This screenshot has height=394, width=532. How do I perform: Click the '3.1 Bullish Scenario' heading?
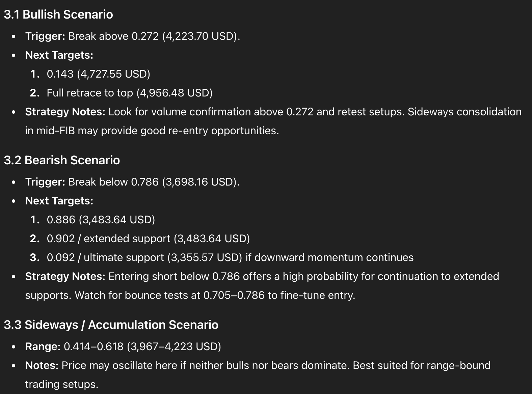pos(58,15)
